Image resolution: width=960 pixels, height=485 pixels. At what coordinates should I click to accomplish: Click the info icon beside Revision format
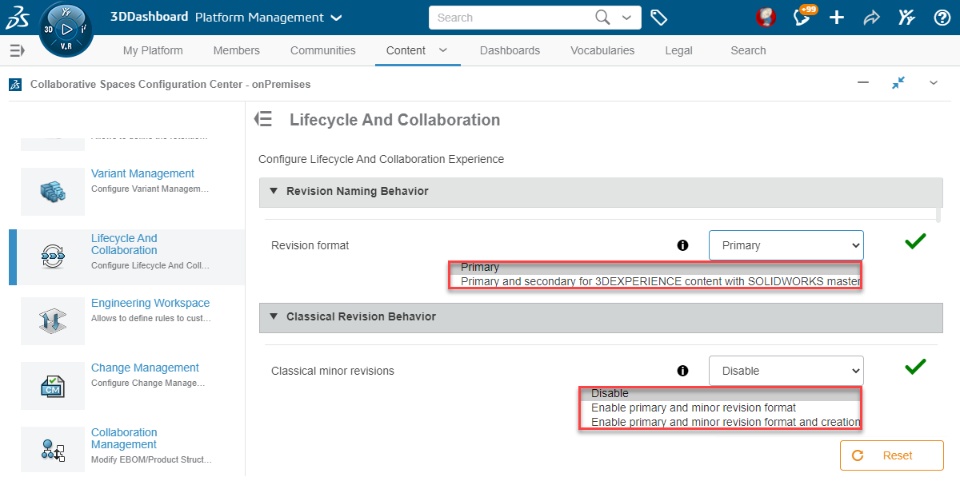683,245
